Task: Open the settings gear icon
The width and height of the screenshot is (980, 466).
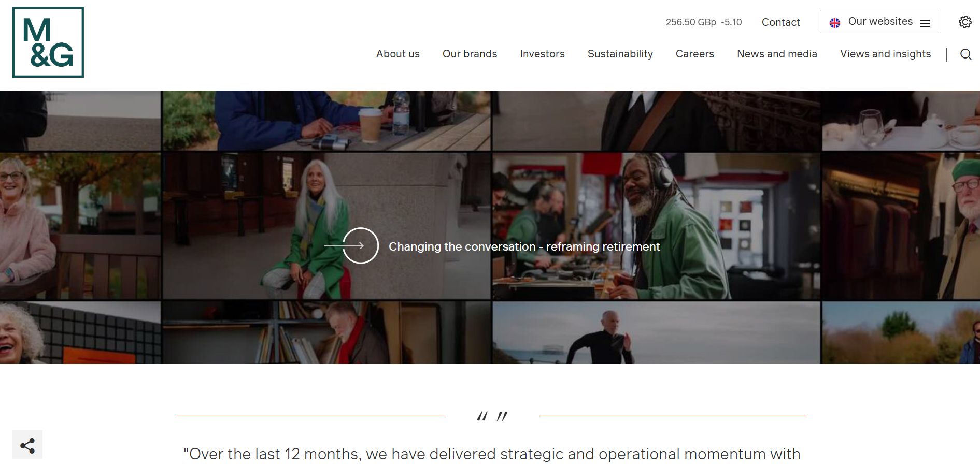Action: click(x=965, y=22)
